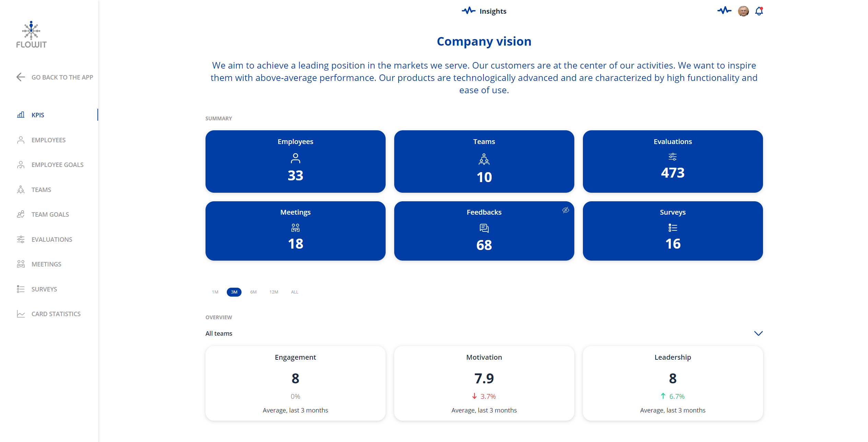Select the 12M period option

click(274, 292)
